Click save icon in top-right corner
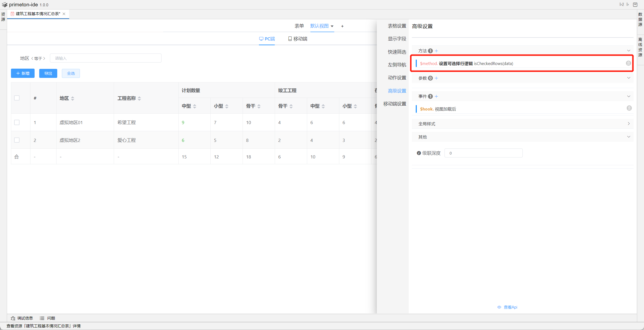The width and height of the screenshot is (644, 330). click(x=635, y=4)
